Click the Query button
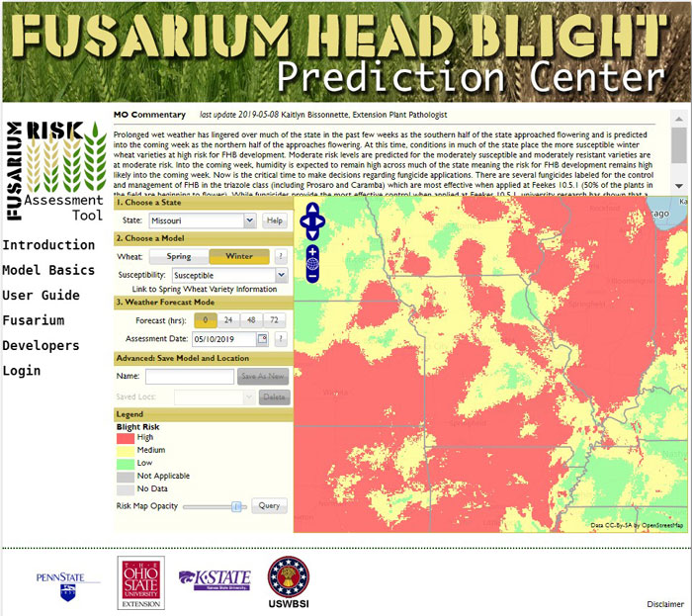The width and height of the screenshot is (692, 616). (x=269, y=505)
